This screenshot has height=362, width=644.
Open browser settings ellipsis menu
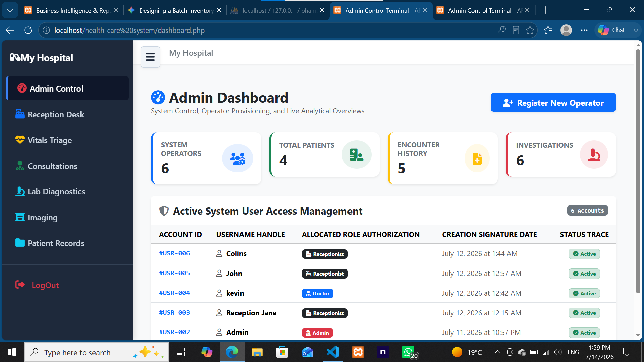(x=584, y=31)
